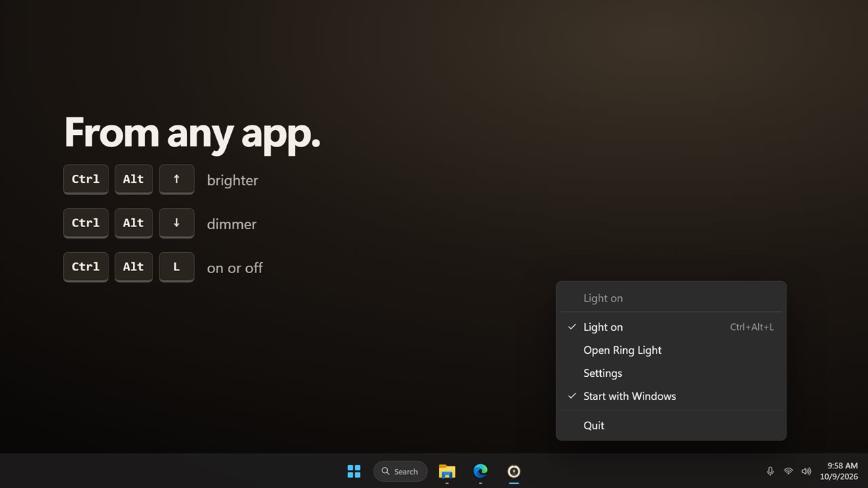The height and width of the screenshot is (488, 868).
Task: Open Microsoft Edge from the taskbar
Action: [x=480, y=471]
